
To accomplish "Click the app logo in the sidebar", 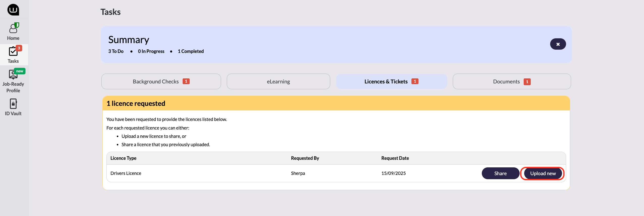I will click(x=13, y=10).
